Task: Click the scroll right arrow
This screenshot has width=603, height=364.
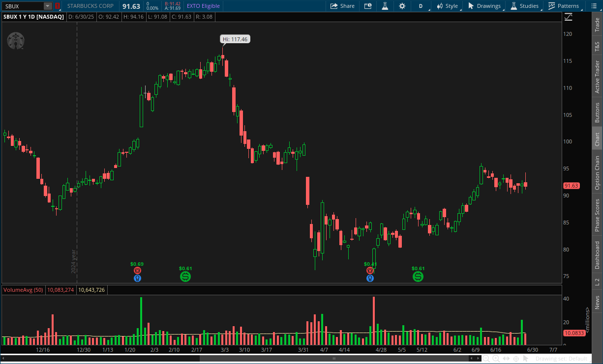Action: pos(478,359)
